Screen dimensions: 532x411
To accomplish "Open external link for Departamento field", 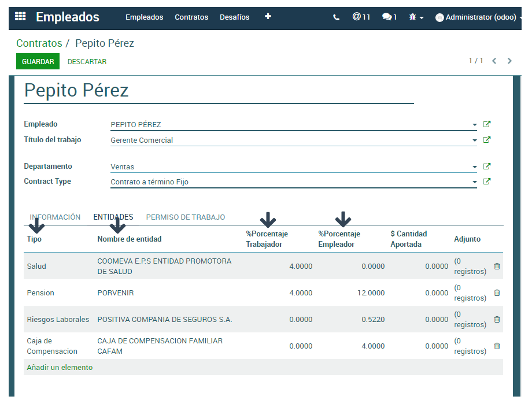I will tap(487, 166).
